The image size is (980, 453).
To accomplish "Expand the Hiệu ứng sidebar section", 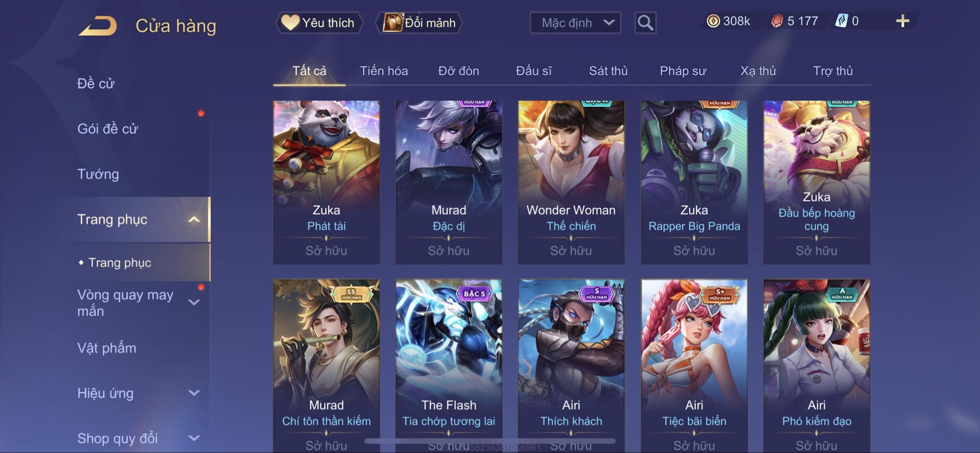I will pyautogui.click(x=194, y=393).
